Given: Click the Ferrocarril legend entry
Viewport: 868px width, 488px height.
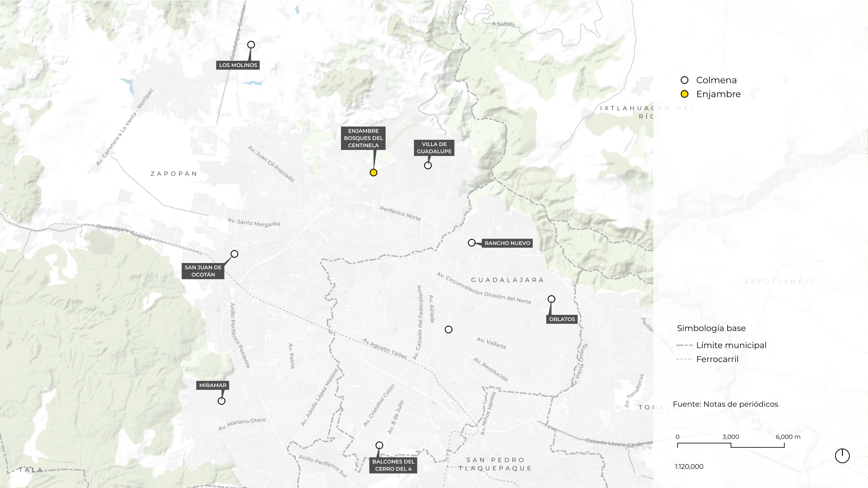Looking at the screenshot, I should [x=717, y=359].
